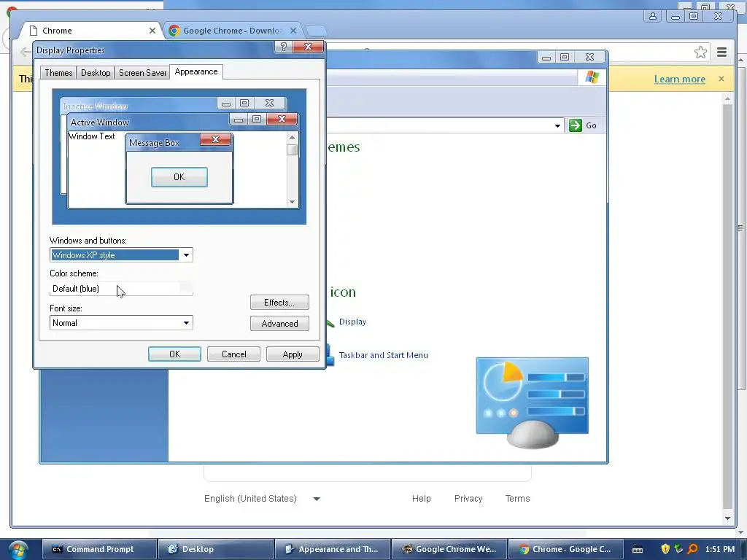
Task: Click the Effects... button
Action: tap(279, 303)
